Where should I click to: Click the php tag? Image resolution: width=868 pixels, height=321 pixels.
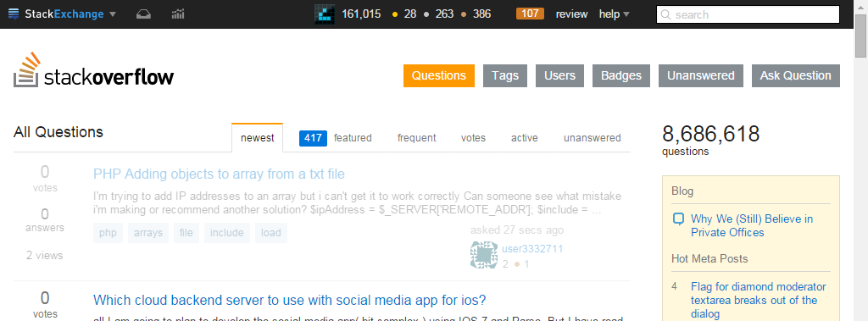108,233
